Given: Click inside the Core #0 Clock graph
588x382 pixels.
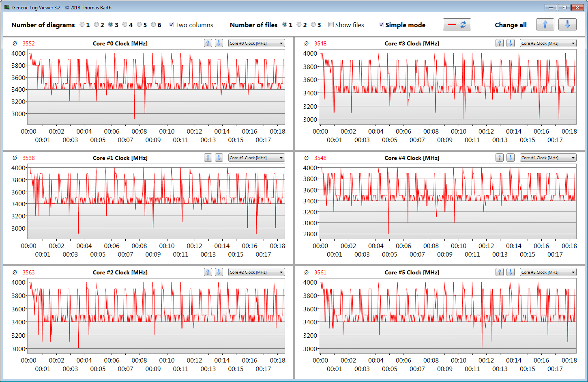Looking at the screenshot, I should click(156, 87).
